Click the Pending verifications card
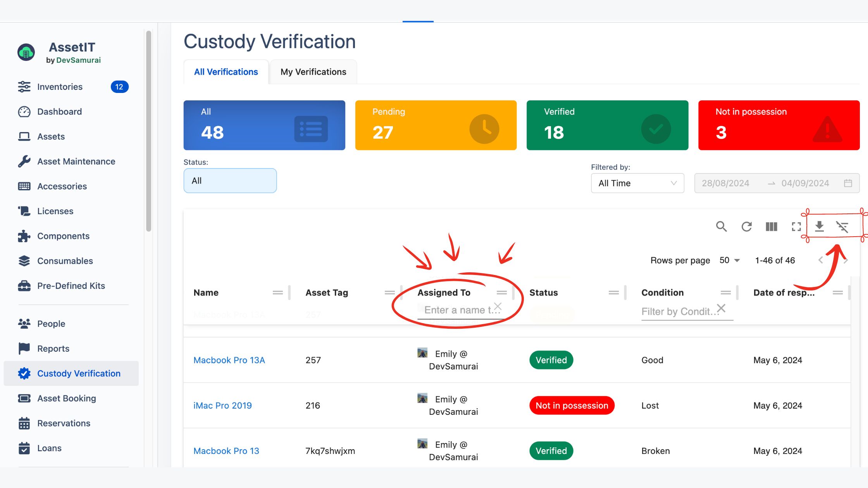868x488 pixels. [x=435, y=125]
